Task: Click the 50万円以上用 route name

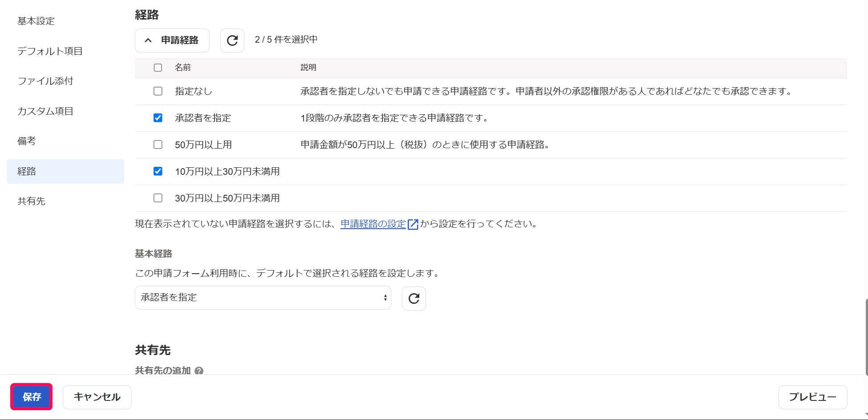Action: point(203,145)
